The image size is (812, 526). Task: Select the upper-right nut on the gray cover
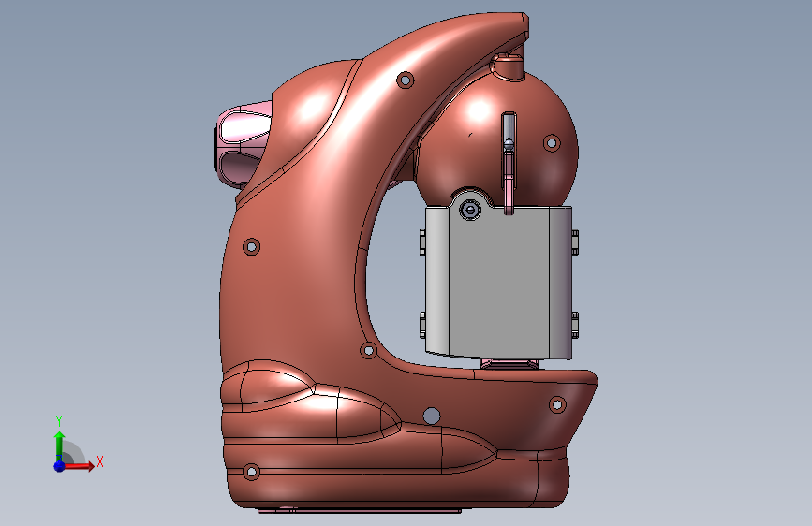[575, 242]
